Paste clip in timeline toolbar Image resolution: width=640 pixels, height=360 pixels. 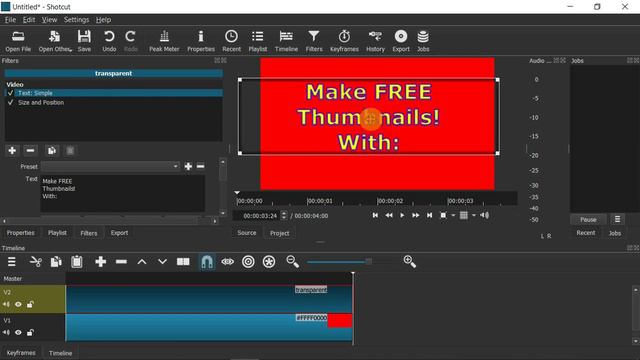pos(77,262)
